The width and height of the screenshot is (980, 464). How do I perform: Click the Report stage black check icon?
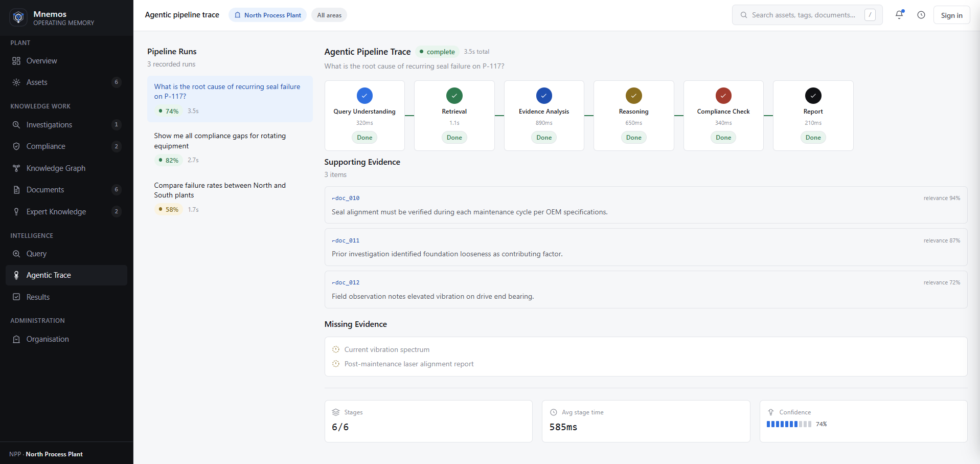[x=813, y=96]
